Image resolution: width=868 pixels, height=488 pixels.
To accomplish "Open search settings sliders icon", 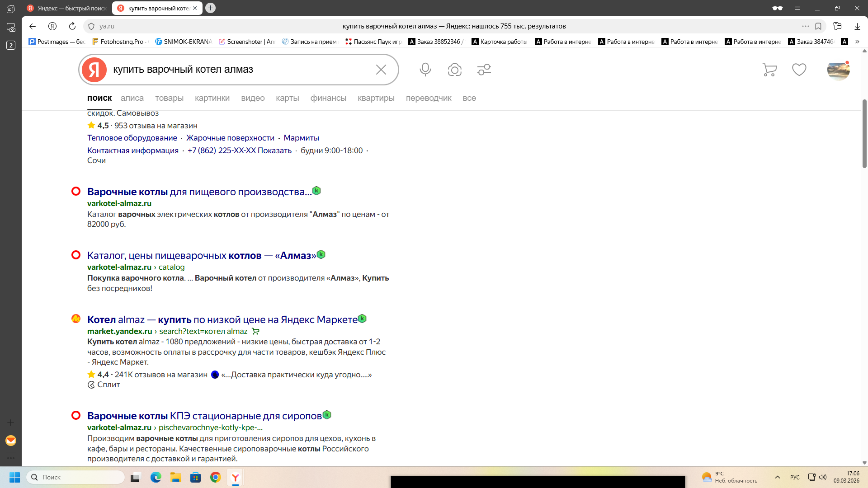I will 484,70.
